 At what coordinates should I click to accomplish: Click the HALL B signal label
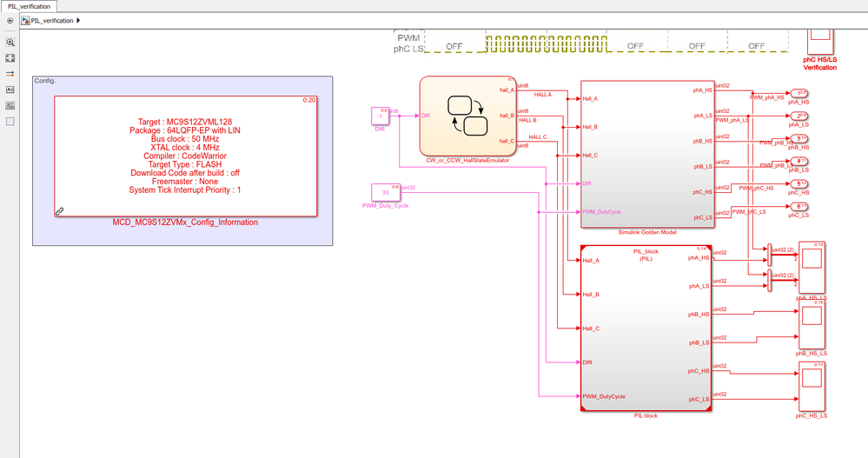pyautogui.click(x=527, y=120)
